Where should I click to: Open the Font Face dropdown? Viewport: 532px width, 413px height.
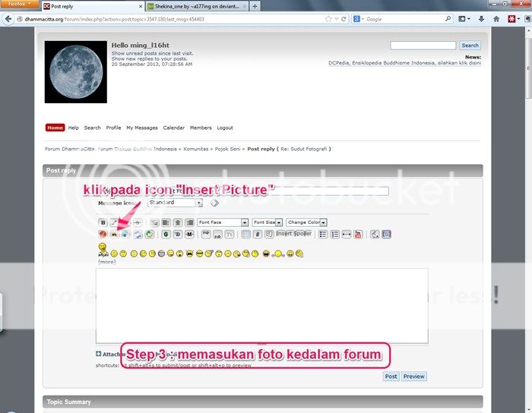pos(223,222)
